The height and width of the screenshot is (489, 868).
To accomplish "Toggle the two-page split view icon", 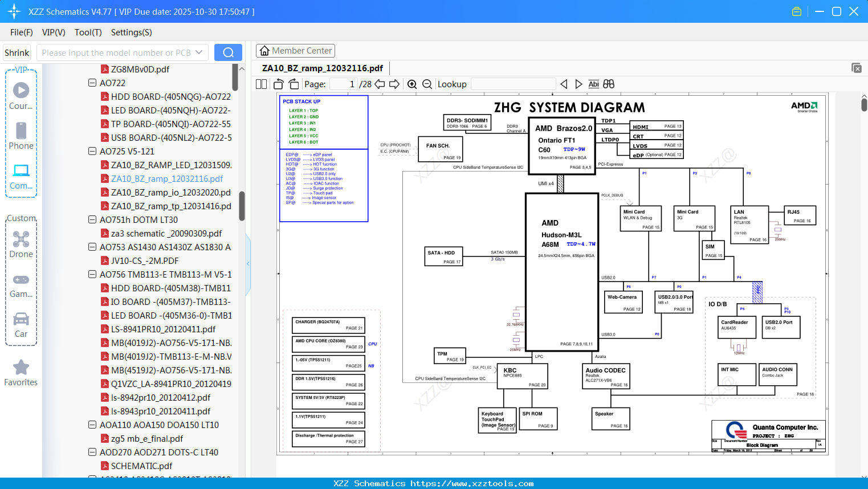I will [x=262, y=84].
